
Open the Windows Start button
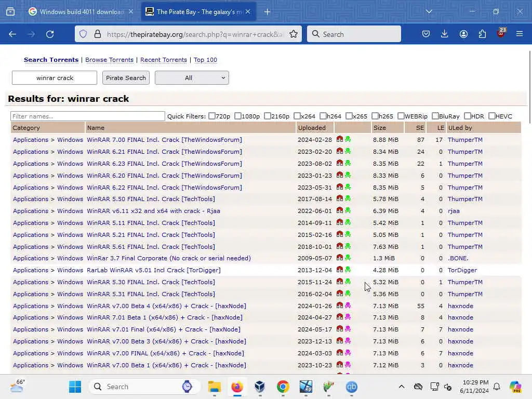coord(75,387)
